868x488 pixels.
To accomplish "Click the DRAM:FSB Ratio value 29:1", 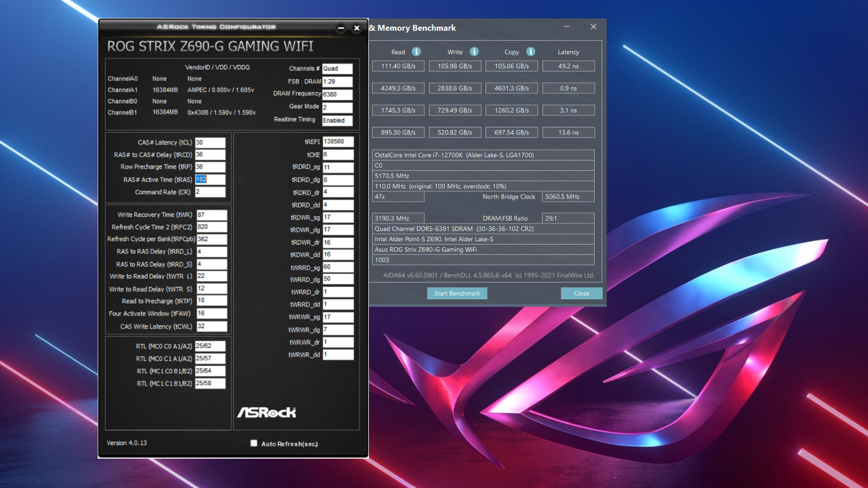I will [x=568, y=218].
